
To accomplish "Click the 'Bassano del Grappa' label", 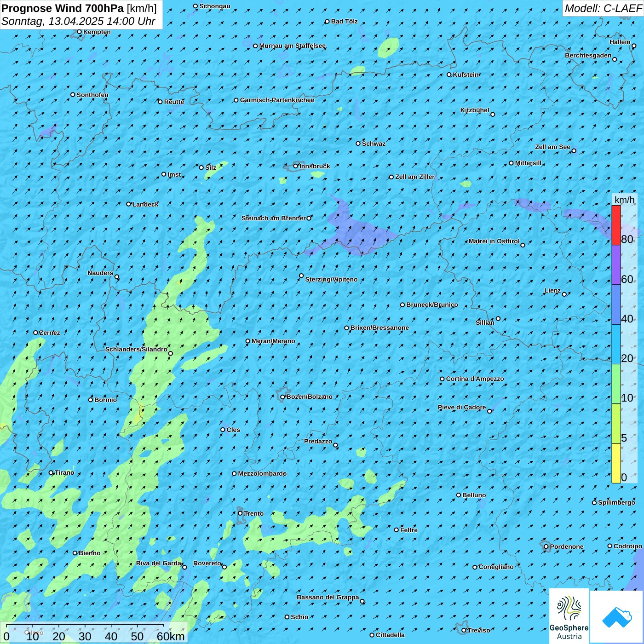I will (328, 597).
